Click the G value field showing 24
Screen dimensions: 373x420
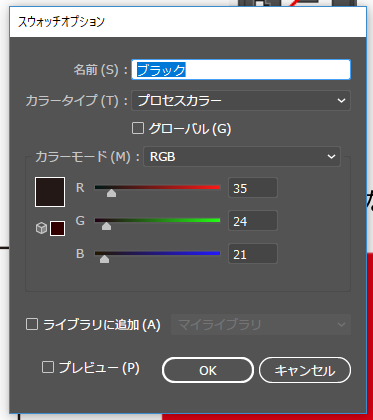pos(253,221)
